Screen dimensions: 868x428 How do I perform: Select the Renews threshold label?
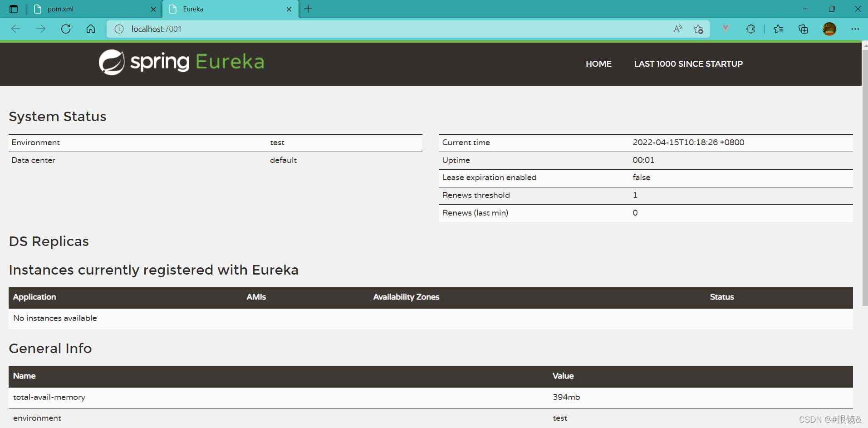pyautogui.click(x=476, y=195)
